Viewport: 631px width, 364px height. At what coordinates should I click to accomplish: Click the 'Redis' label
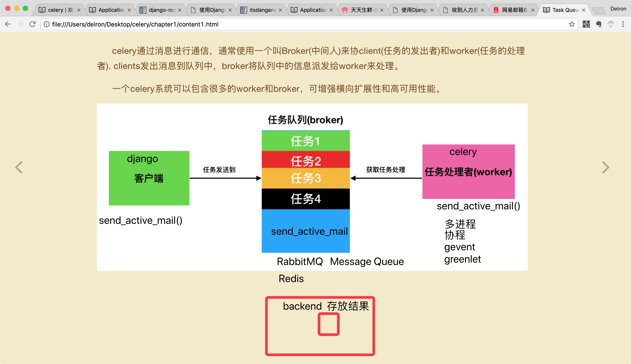point(291,279)
